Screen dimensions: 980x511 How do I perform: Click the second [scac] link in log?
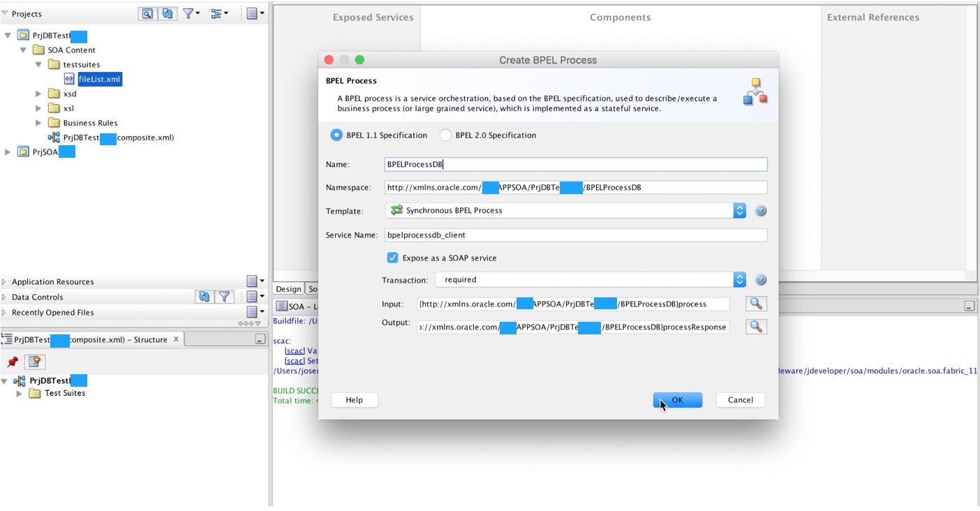pos(295,361)
